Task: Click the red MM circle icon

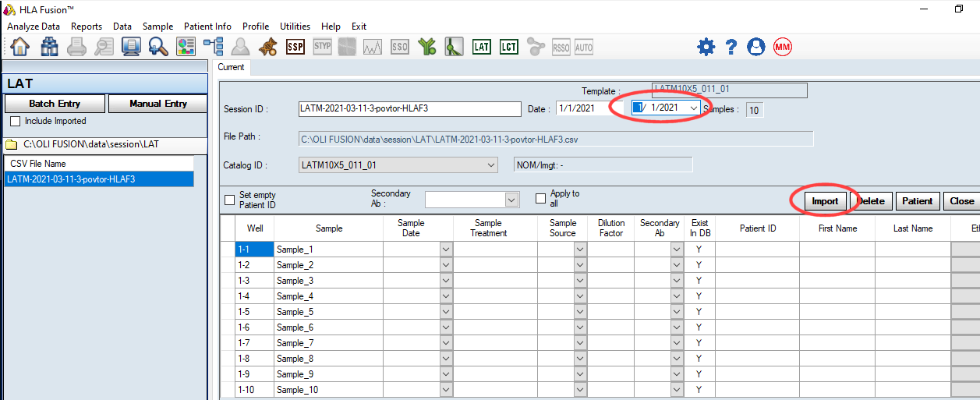Action: click(x=783, y=48)
